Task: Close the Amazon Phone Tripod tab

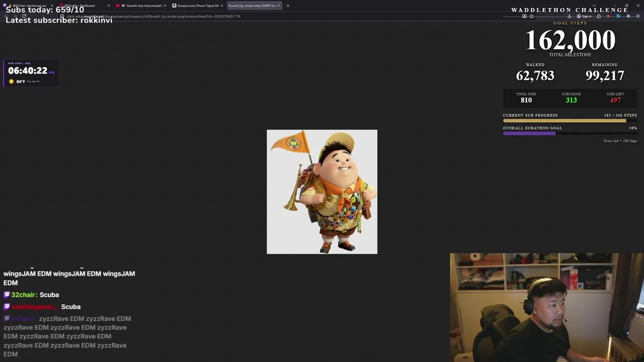Action: coord(221,6)
